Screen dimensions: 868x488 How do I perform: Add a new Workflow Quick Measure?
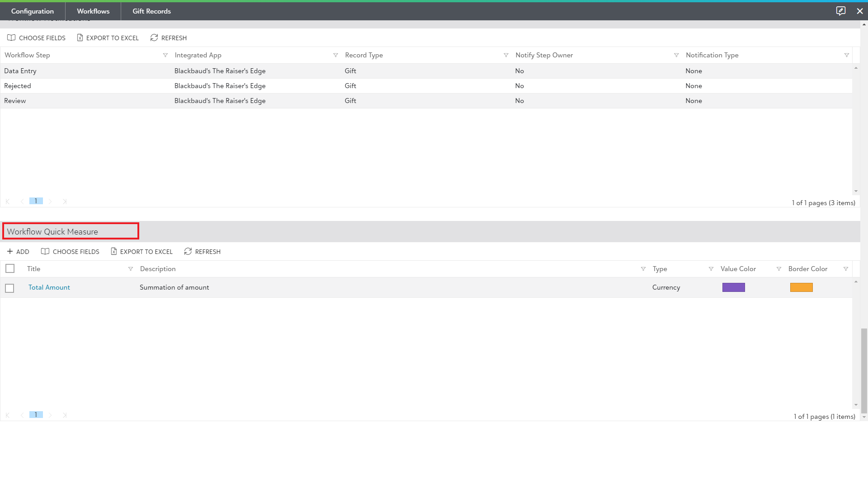(x=18, y=252)
